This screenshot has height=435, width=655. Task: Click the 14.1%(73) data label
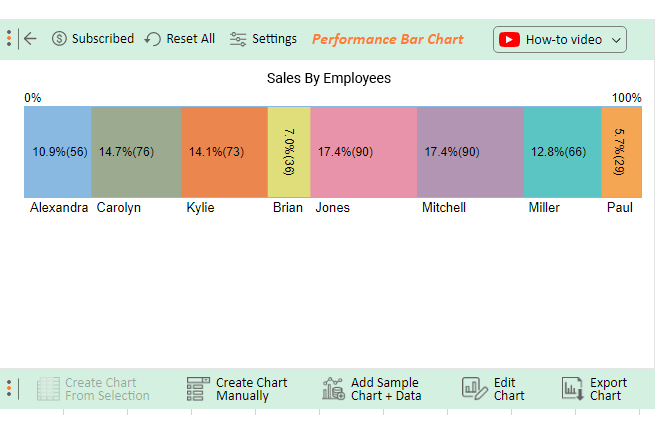point(216,152)
